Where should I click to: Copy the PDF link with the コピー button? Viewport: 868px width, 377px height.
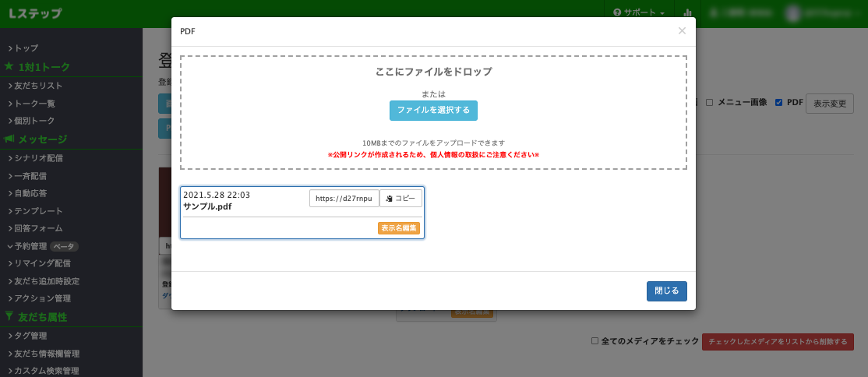[x=400, y=198]
